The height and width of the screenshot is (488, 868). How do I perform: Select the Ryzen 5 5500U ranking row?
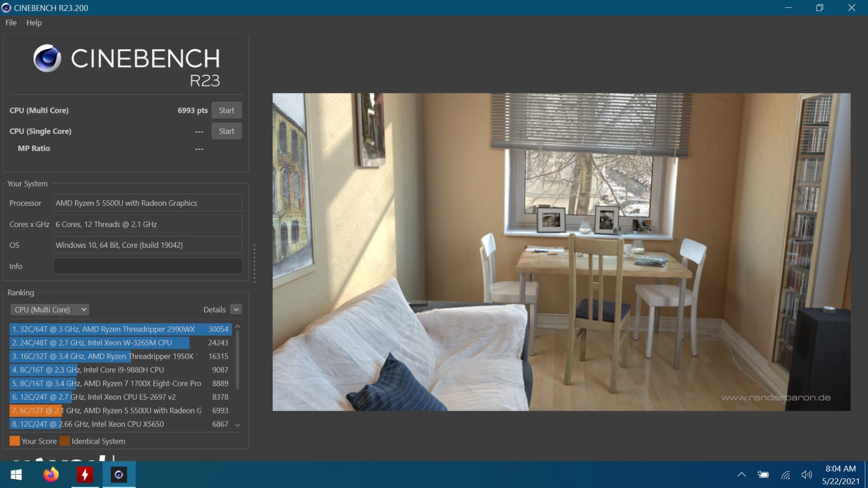(x=120, y=410)
